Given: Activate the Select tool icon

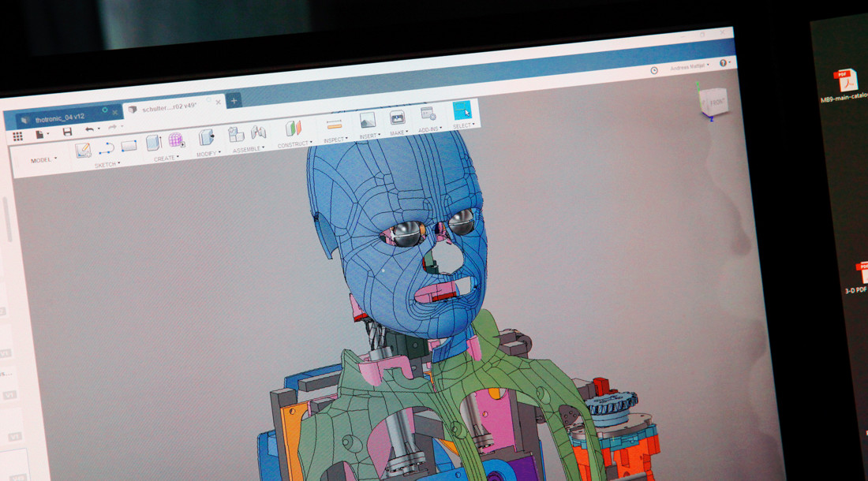Looking at the screenshot, I should [x=462, y=110].
